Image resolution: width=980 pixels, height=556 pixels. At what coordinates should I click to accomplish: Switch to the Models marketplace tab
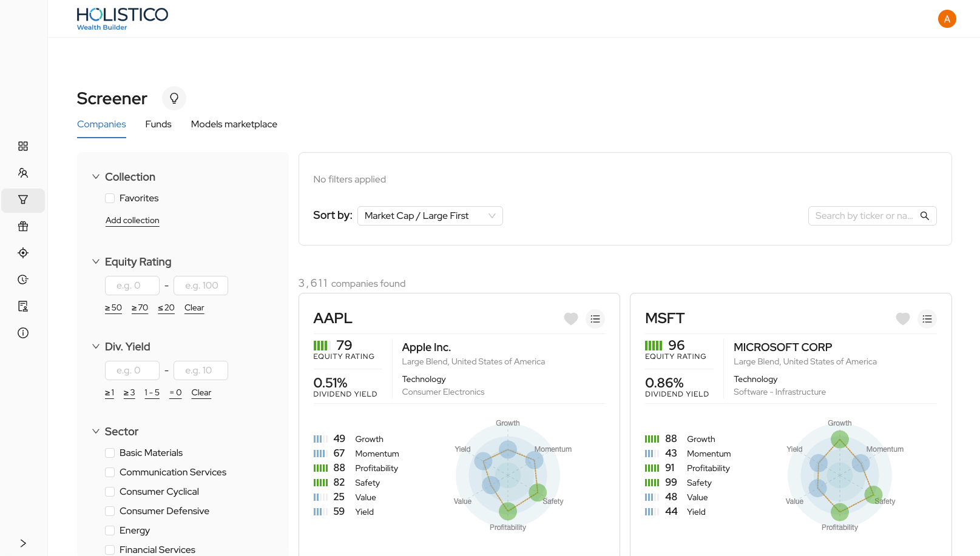(234, 124)
